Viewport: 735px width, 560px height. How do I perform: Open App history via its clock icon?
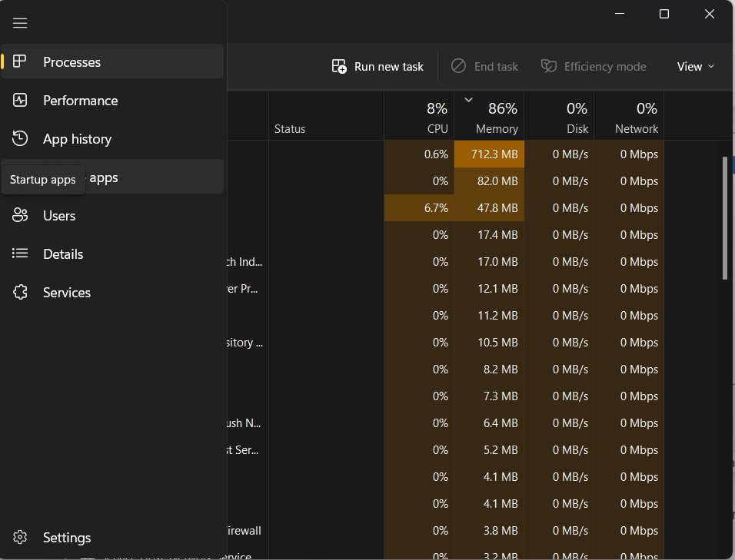click(20, 139)
